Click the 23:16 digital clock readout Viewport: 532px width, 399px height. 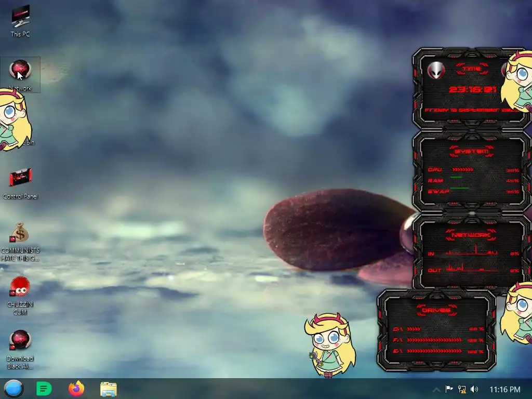(x=472, y=89)
